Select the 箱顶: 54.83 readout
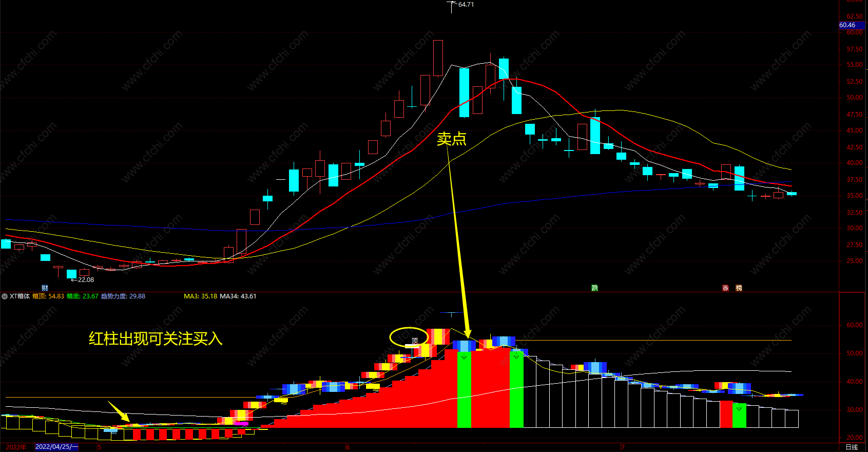The width and height of the screenshot is (868, 452). 48,296
